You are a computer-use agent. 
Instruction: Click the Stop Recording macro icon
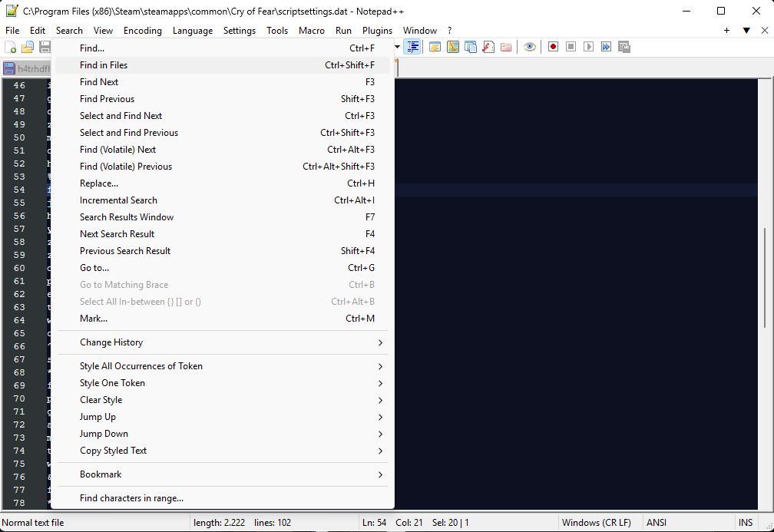point(571,47)
